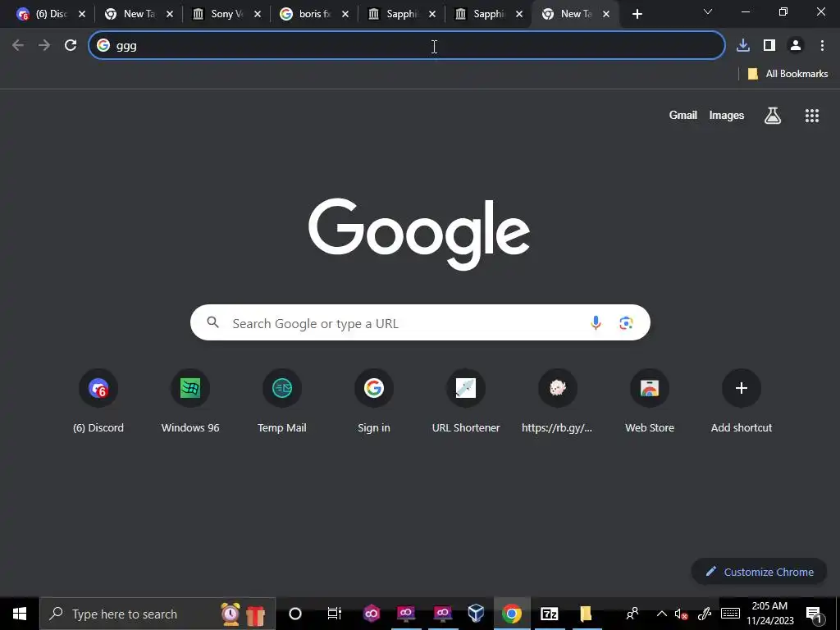Image resolution: width=840 pixels, height=630 pixels.
Task: Open the Sign in shortcut
Action: (x=374, y=400)
